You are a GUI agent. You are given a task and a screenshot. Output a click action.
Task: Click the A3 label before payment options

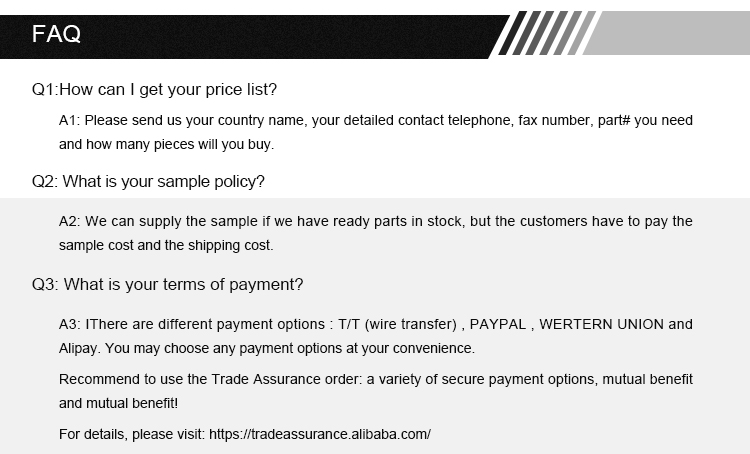click(x=70, y=324)
